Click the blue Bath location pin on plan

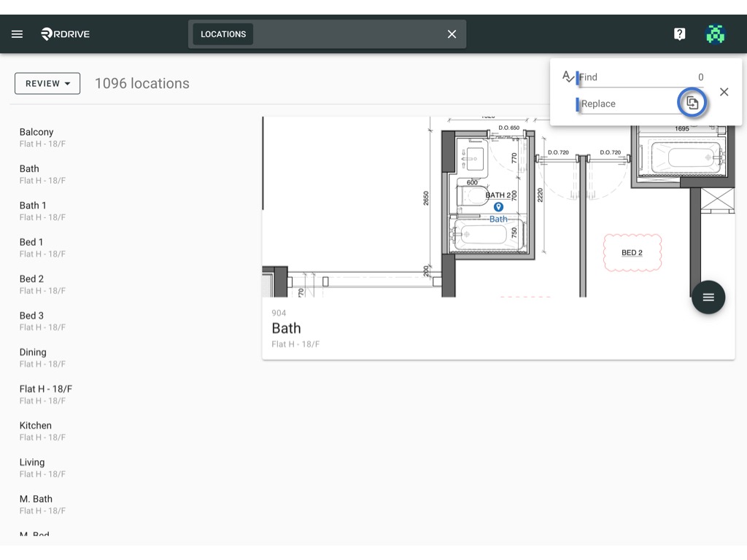(498, 206)
